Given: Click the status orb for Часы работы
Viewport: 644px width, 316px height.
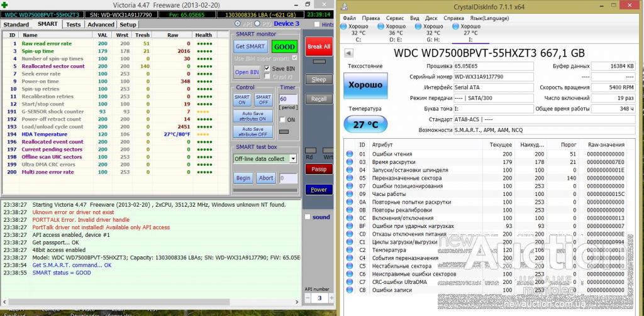Looking at the screenshot, I should pyautogui.click(x=350, y=194).
